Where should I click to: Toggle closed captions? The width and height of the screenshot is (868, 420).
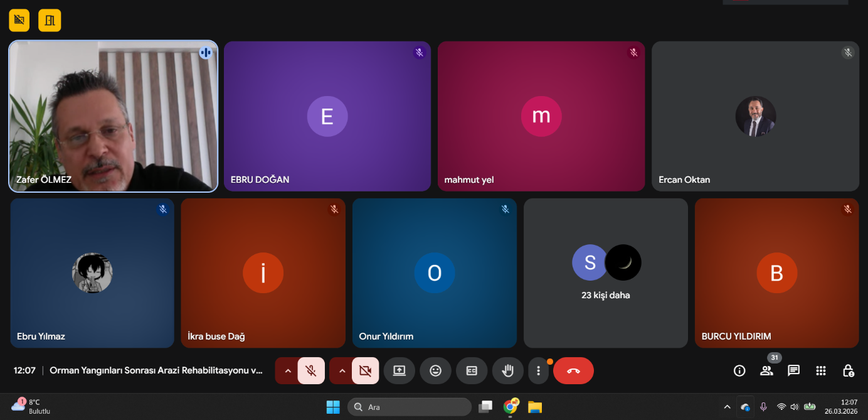(472, 370)
